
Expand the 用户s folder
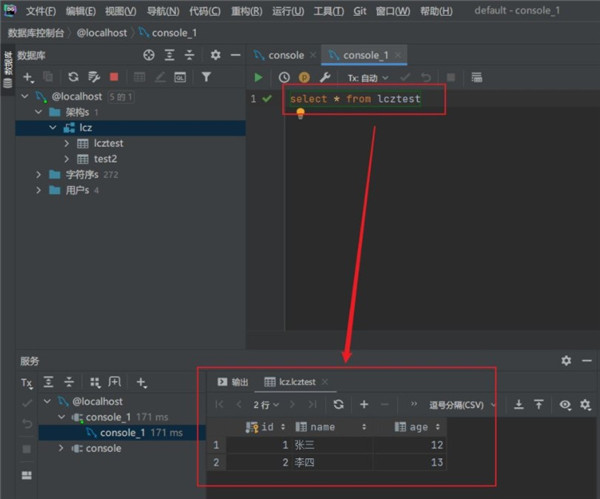38,190
